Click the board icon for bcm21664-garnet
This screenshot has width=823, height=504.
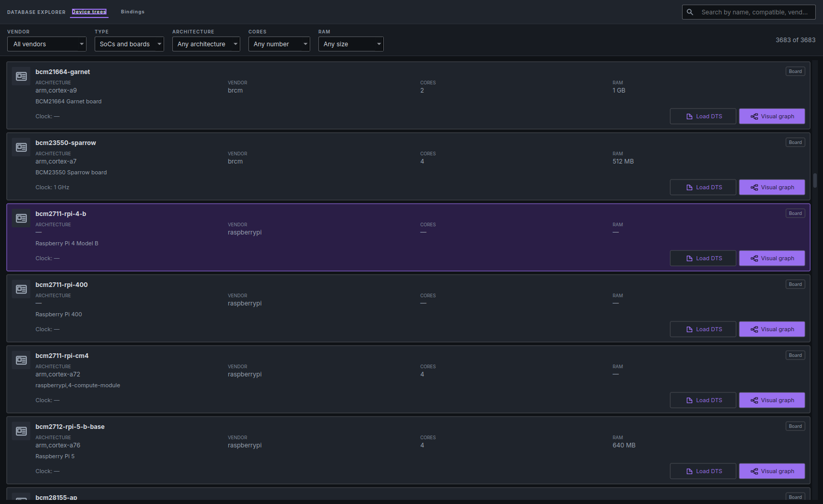[x=21, y=76]
